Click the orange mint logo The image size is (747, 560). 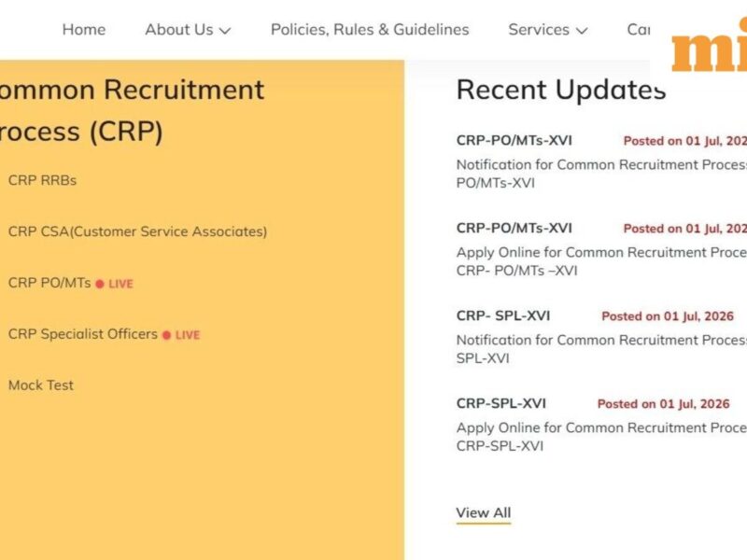point(710,45)
